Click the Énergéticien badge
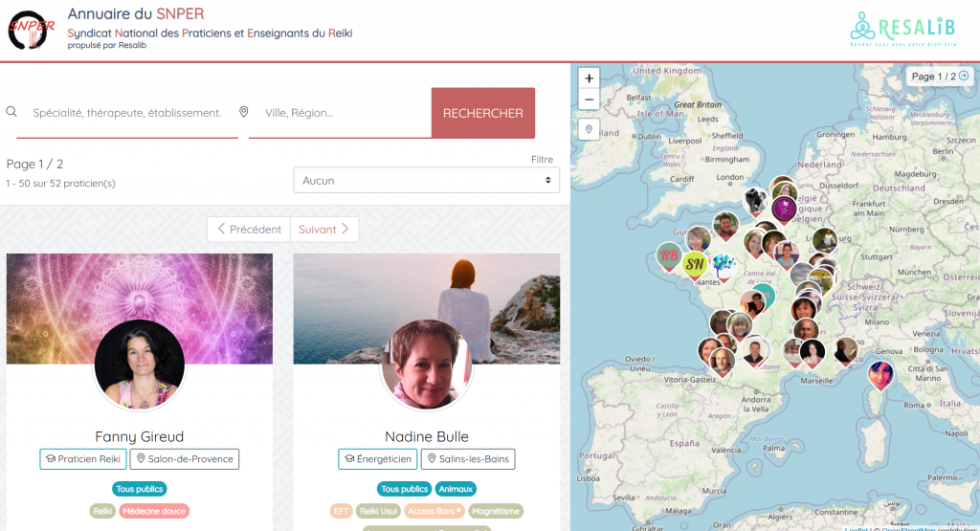 pyautogui.click(x=378, y=459)
